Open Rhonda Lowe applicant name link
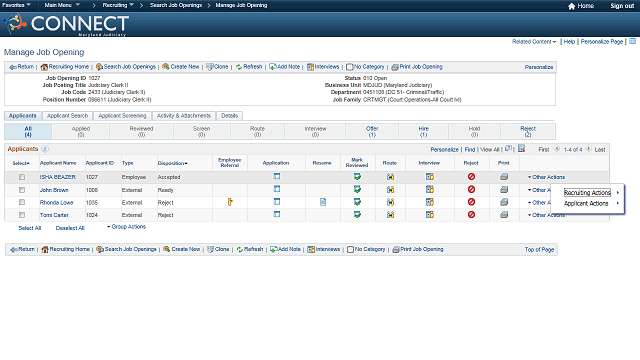This screenshot has width=640, height=360. click(x=56, y=202)
